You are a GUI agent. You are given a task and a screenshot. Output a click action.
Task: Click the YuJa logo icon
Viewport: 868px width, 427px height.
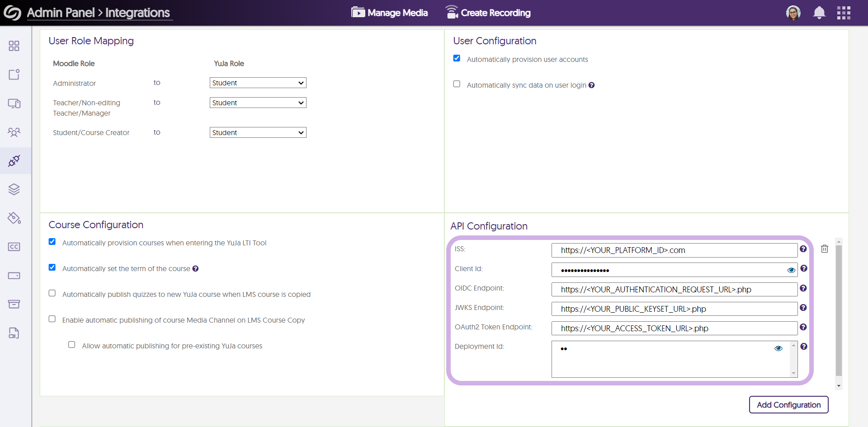pos(12,13)
